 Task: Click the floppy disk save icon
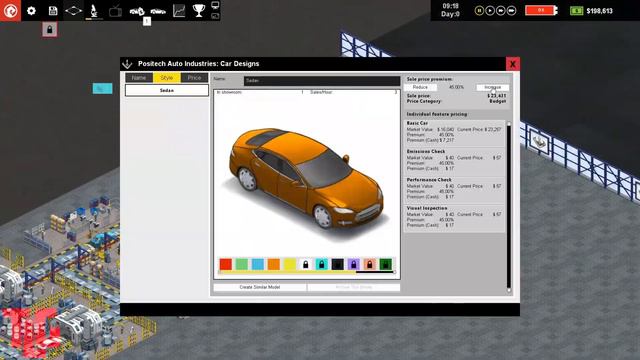pyautogui.click(x=53, y=11)
